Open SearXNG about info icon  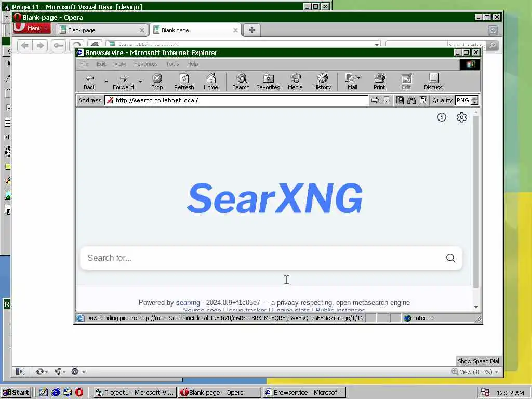pos(442,117)
